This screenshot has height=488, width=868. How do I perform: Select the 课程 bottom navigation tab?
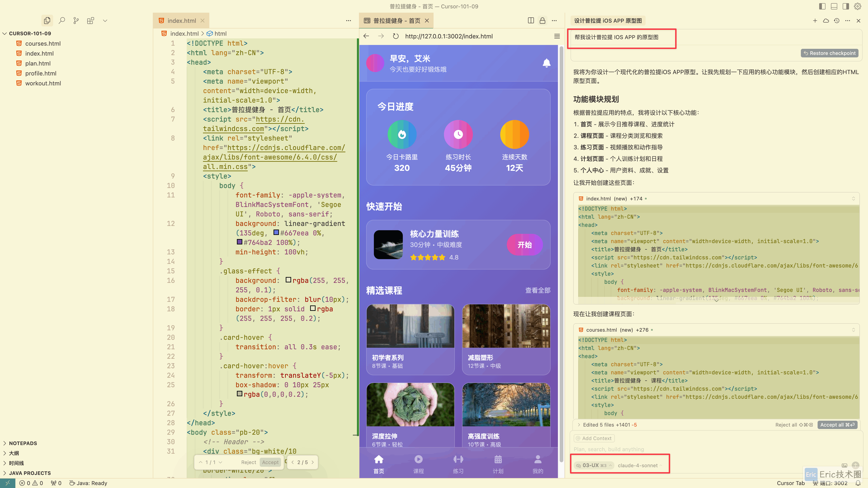click(418, 464)
